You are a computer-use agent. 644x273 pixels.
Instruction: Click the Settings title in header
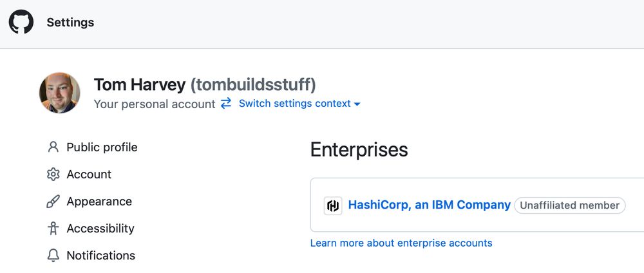[70, 22]
